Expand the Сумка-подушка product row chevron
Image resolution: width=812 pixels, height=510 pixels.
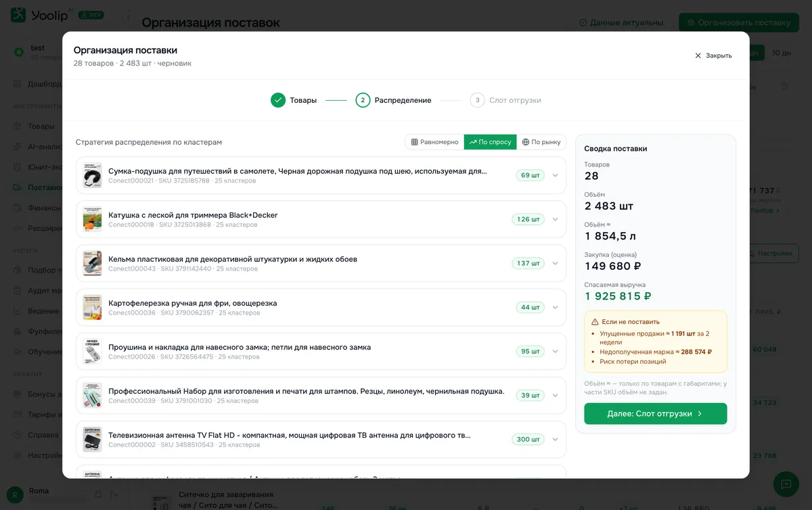click(556, 175)
